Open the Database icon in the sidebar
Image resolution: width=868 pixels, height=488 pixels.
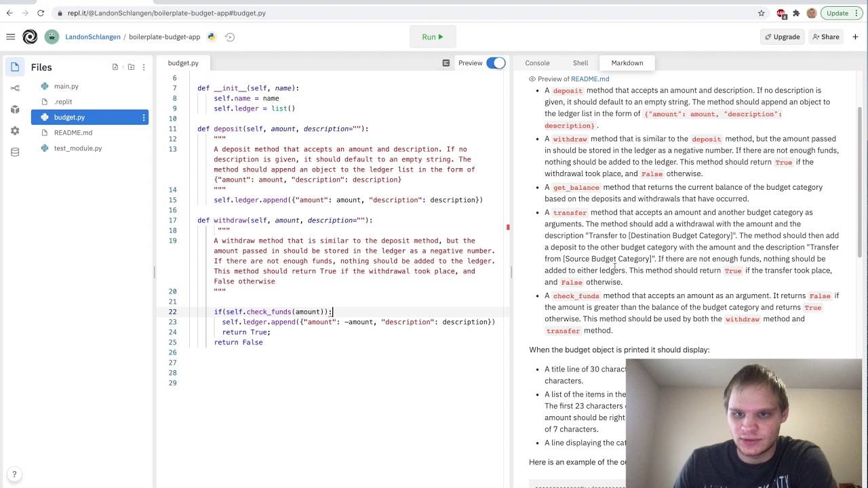click(15, 152)
